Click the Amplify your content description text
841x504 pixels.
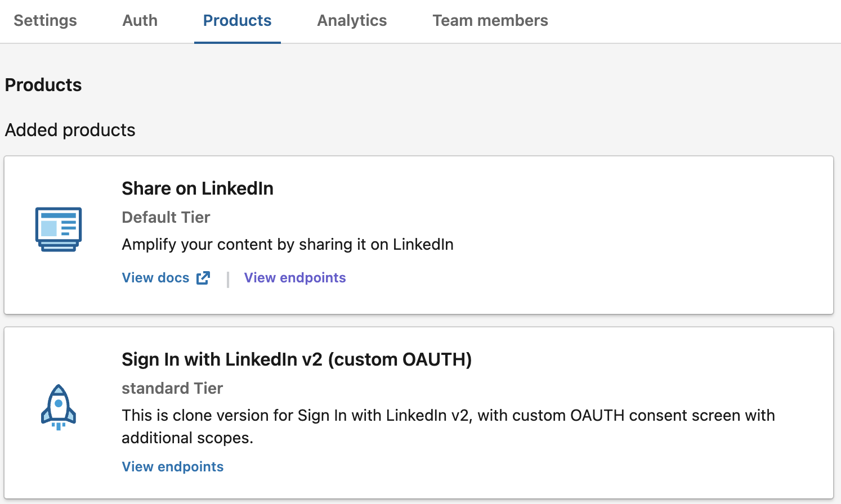click(288, 245)
